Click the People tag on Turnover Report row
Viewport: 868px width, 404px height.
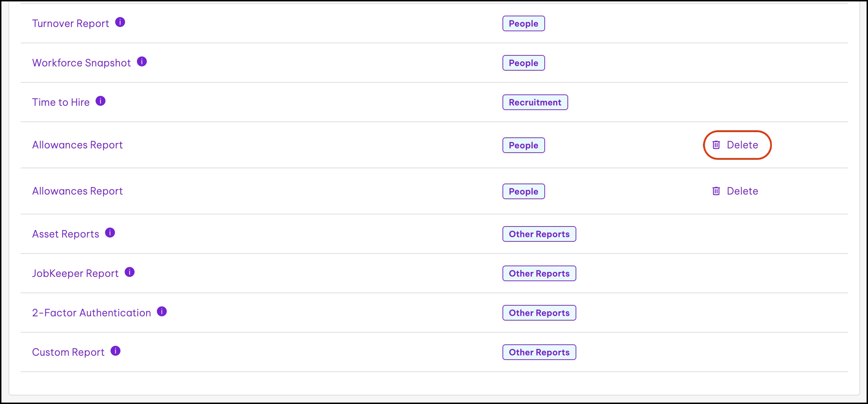pos(523,23)
